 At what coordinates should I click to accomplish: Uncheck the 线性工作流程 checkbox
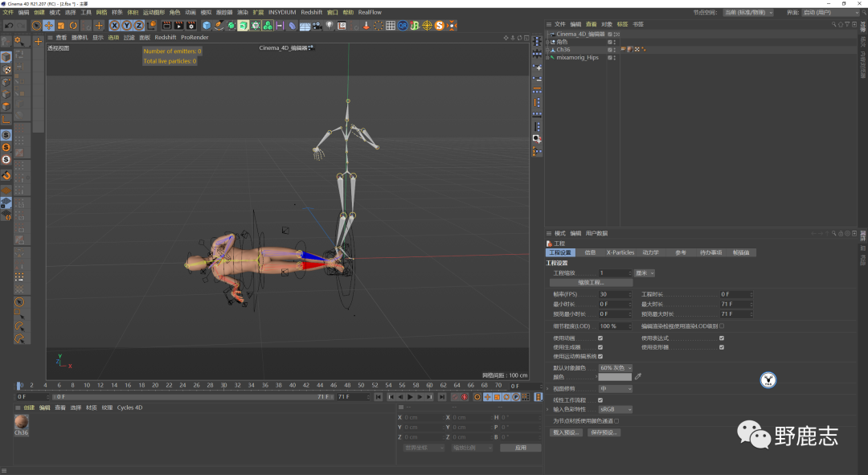(x=600, y=399)
